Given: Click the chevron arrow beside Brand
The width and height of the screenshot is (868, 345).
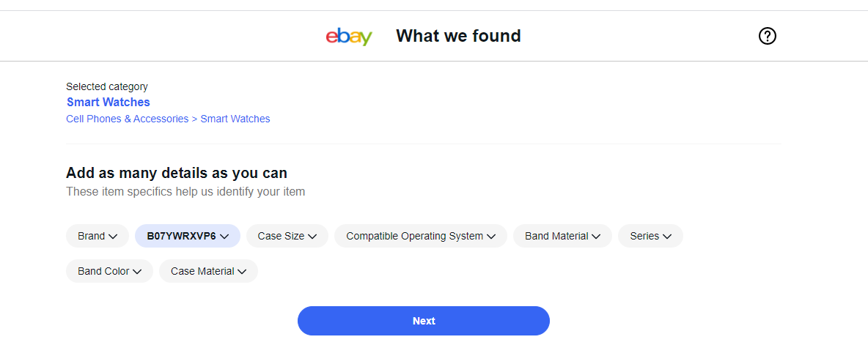Looking at the screenshot, I should pos(113,237).
